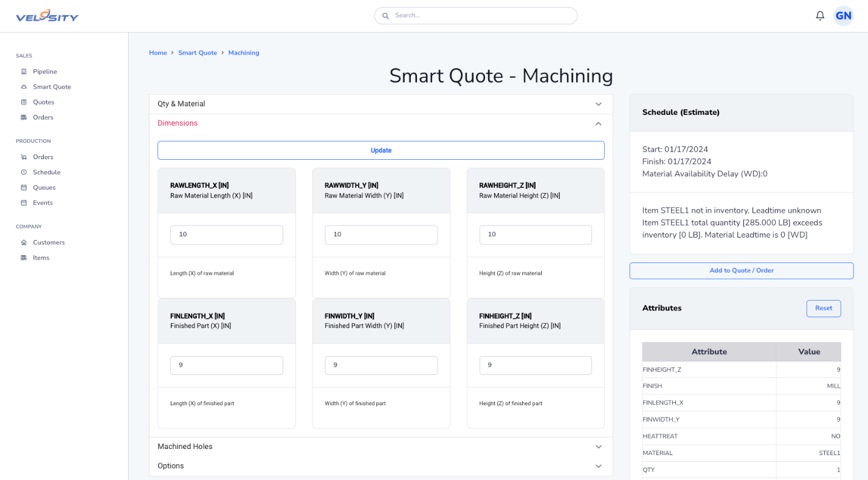This screenshot has height=480, width=868.
Task: Go to Schedule in the sidebar
Action: pos(47,173)
